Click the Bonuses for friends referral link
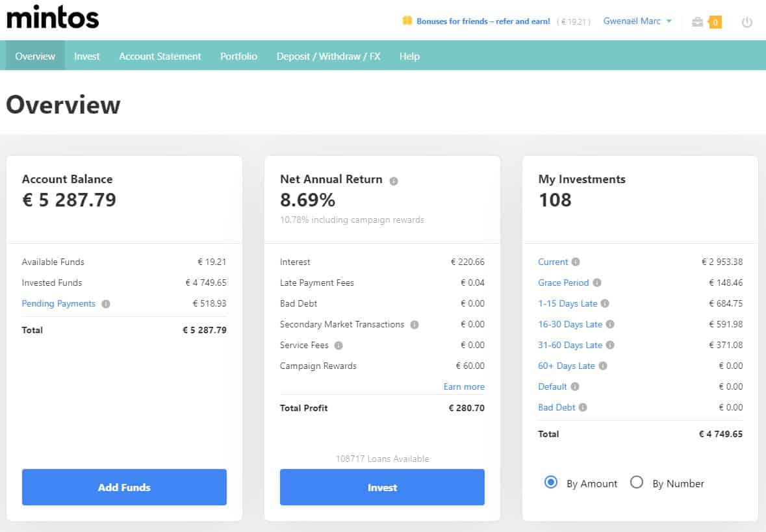The height and width of the screenshot is (532, 766). (483, 21)
